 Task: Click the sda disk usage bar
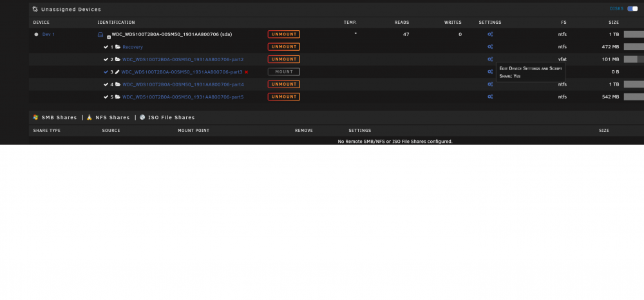(x=634, y=35)
